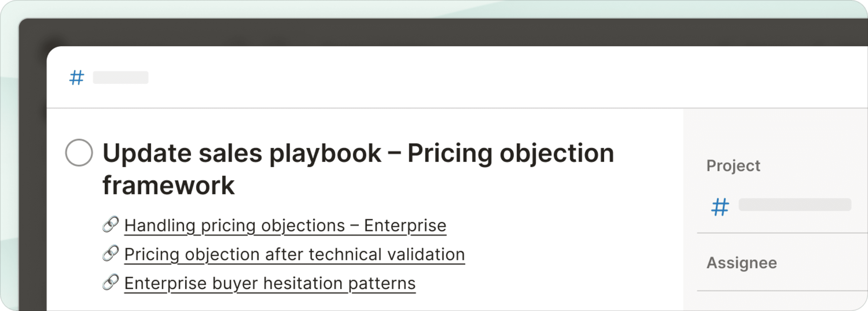Click the blue hash icon in the breadcrumb header
868x311 pixels.
pyautogui.click(x=76, y=77)
